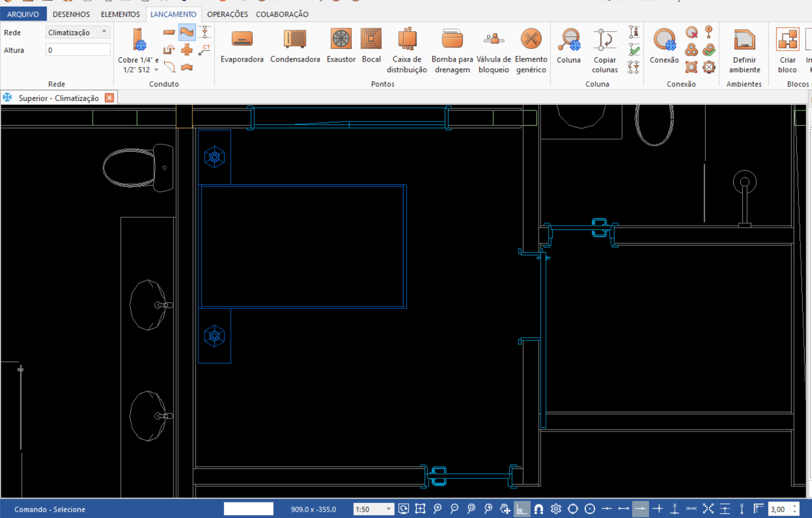812x518 pixels.
Task: Switch to the OPERAÇÕES ribbon tab
Action: [228, 14]
